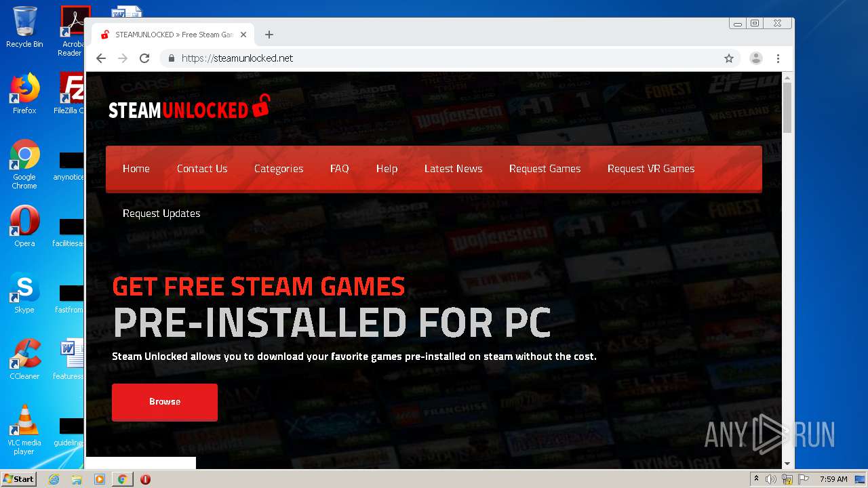Reload the SteamUnlocked page

coord(144,58)
